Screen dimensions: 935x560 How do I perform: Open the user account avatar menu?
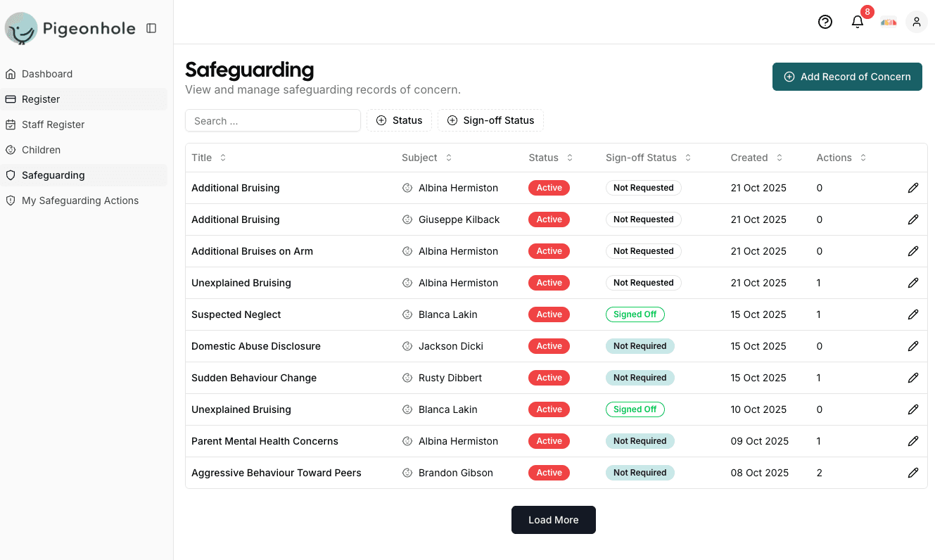[x=916, y=22]
